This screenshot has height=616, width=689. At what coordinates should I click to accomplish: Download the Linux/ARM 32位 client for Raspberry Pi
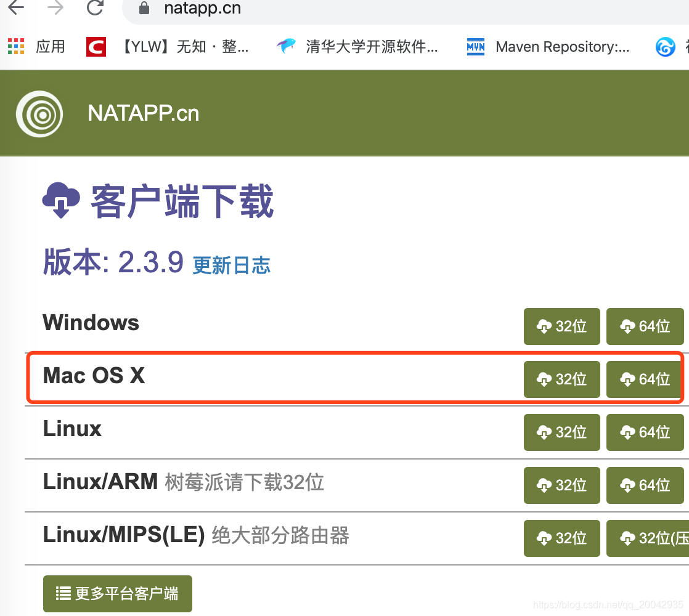[561, 485]
